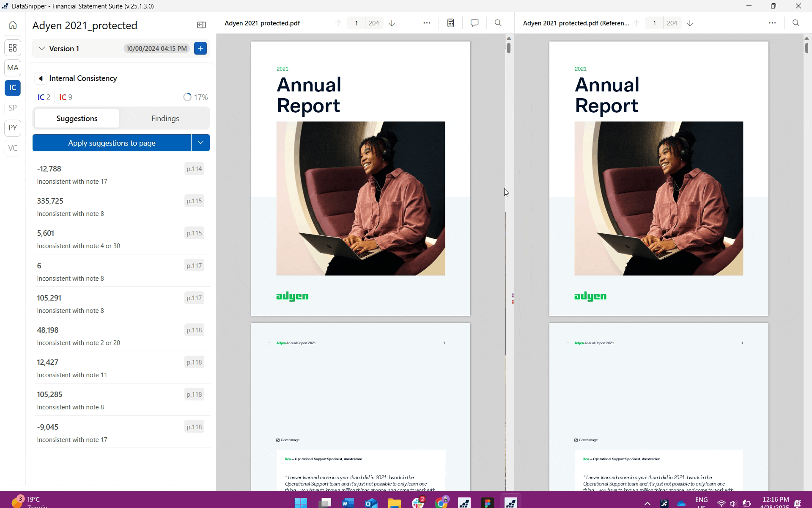Viewport: 812px width, 508px height.
Task: Open Slack from the taskbar
Action: pyautogui.click(x=418, y=502)
